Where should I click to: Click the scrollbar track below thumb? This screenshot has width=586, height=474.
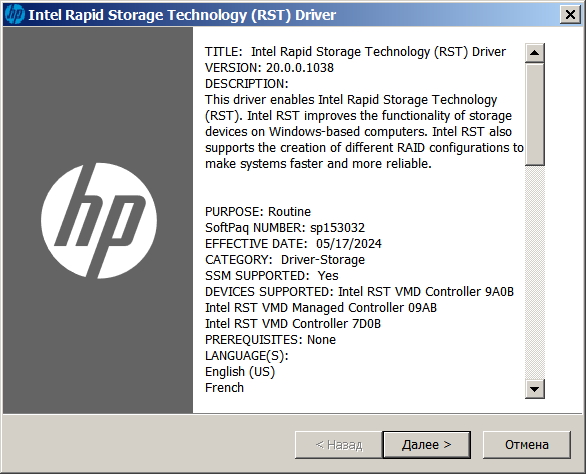pos(534,272)
